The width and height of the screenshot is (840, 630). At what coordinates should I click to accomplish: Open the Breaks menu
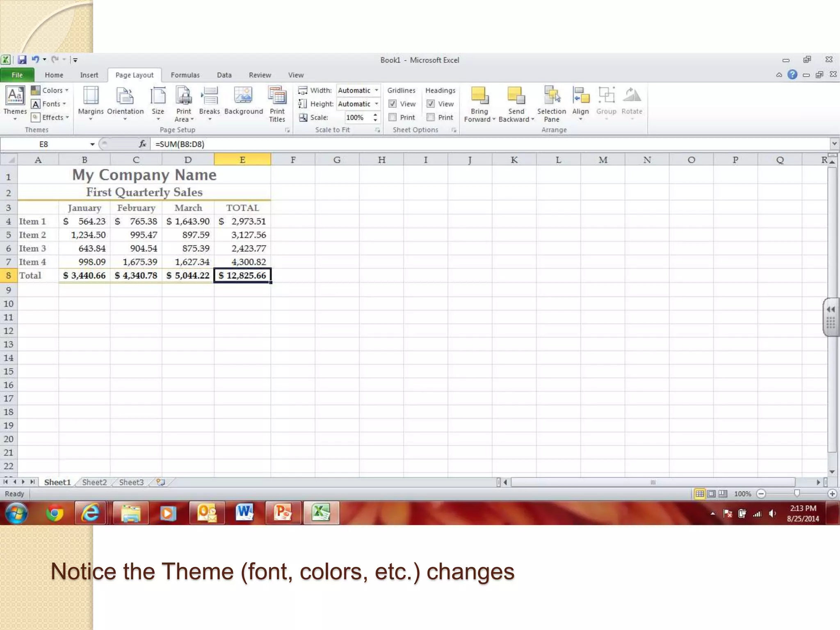tap(210, 103)
